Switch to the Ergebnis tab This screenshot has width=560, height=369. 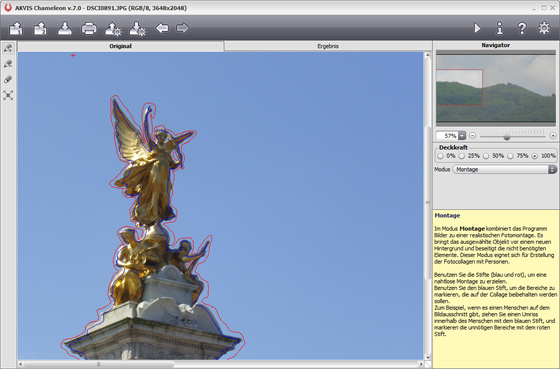click(x=328, y=46)
